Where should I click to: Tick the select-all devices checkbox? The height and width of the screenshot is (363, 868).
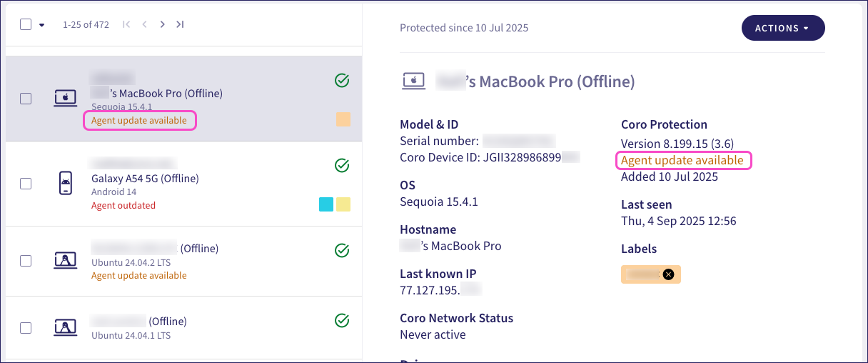pyautogui.click(x=26, y=24)
